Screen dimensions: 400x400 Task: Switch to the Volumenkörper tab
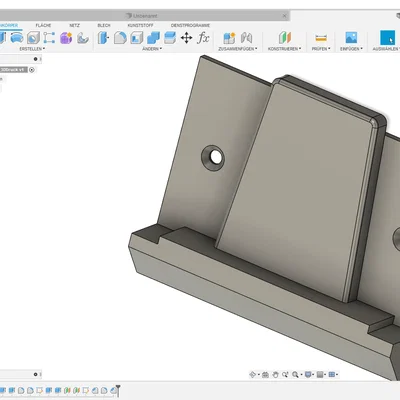(9, 25)
